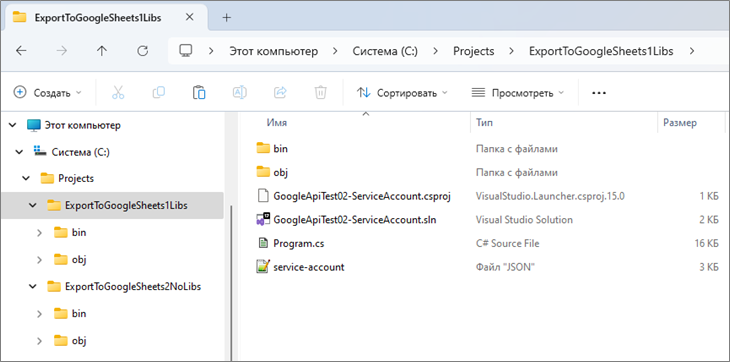
Task: Select ExportToGoogleSheets2NoLibs in navigation tree
Action: click(x=133, y=287)
